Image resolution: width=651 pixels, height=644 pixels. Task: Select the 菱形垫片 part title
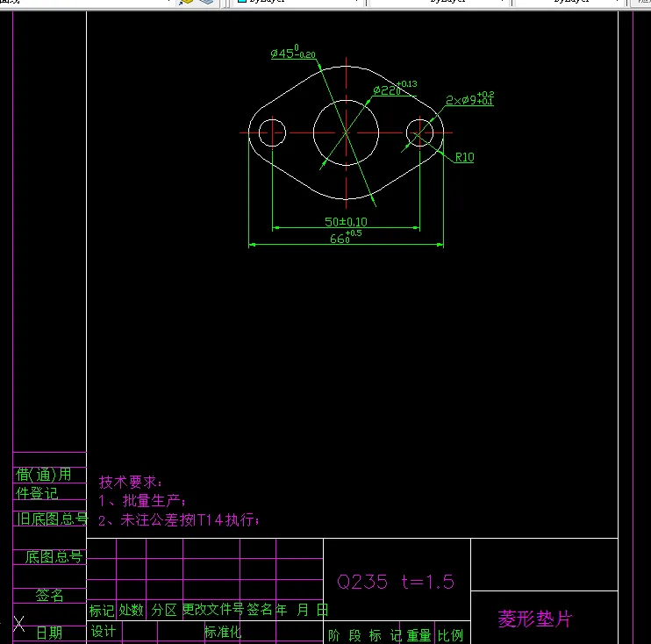(535, 619)
